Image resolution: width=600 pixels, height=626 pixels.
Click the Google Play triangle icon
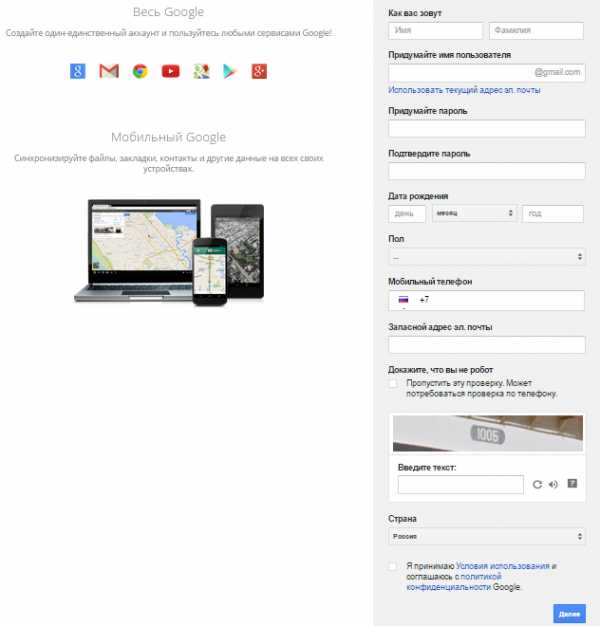[x=229, y=71]
